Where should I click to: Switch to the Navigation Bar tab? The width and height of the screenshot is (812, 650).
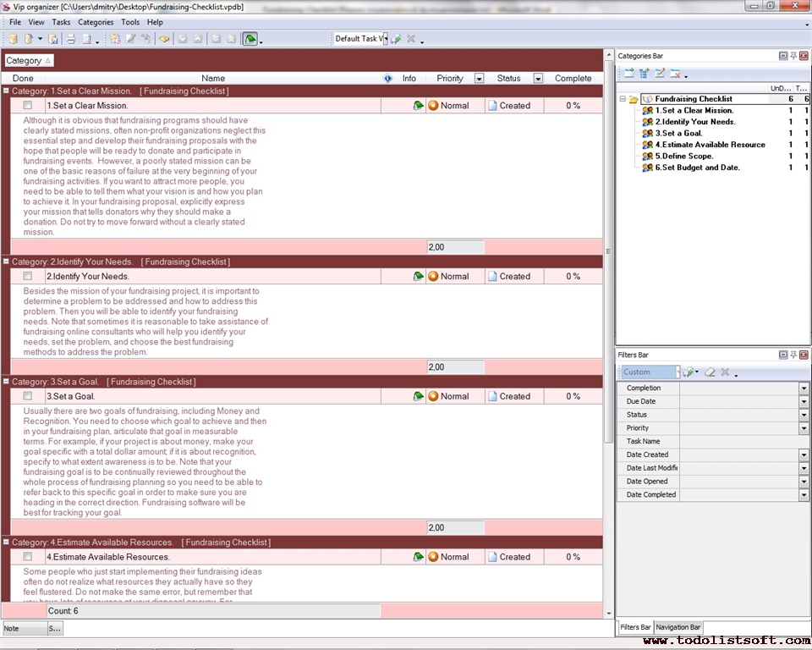678,627
